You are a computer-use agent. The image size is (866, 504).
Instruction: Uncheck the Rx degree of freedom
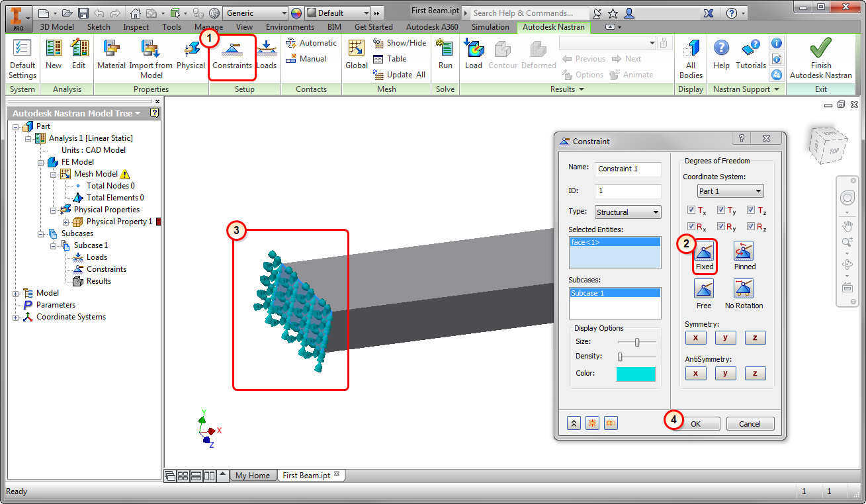(692, 227)
